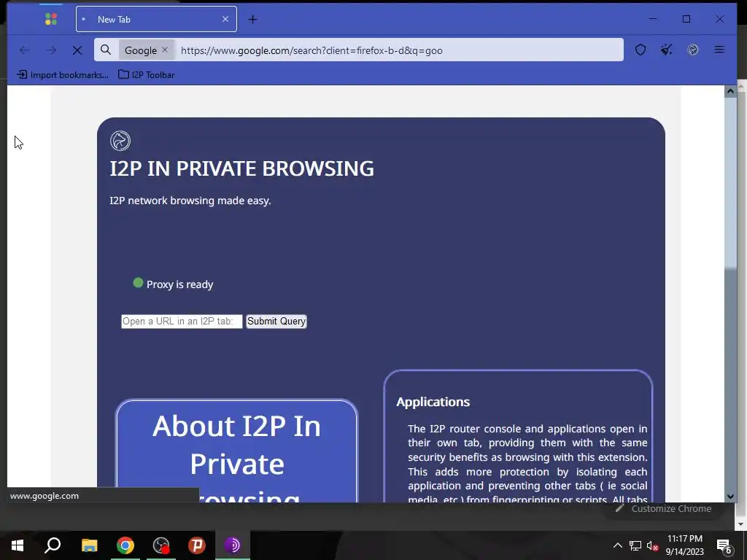Screen dimensions: 747x560
Task: Open the I2P Toolbar bookmarks folder
Action: 146,75
